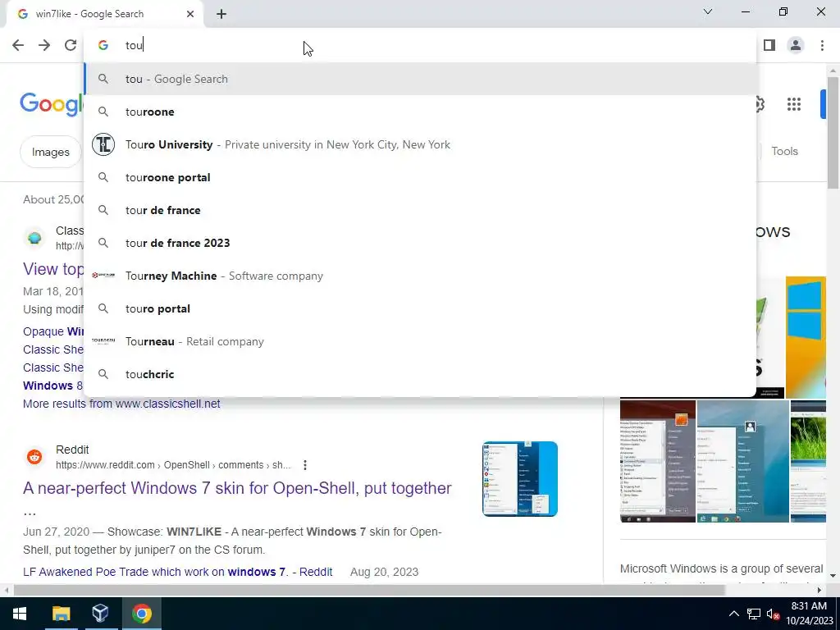Click the Tourney Machine logo icon
The height and width of the screenshot is (630, 840).
[103, 276]
